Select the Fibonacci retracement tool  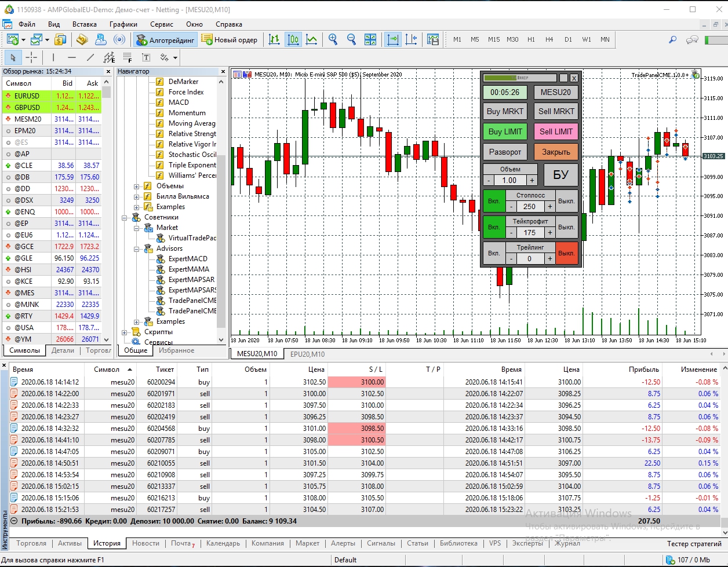pyautogui.click(x=128, y=57)
